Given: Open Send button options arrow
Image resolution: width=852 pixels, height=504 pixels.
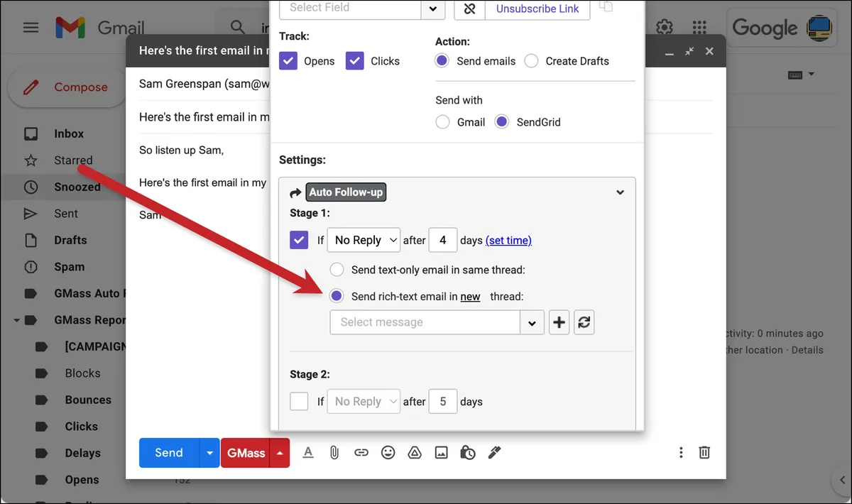Looking at the screenshot, I should coord(209,453).
